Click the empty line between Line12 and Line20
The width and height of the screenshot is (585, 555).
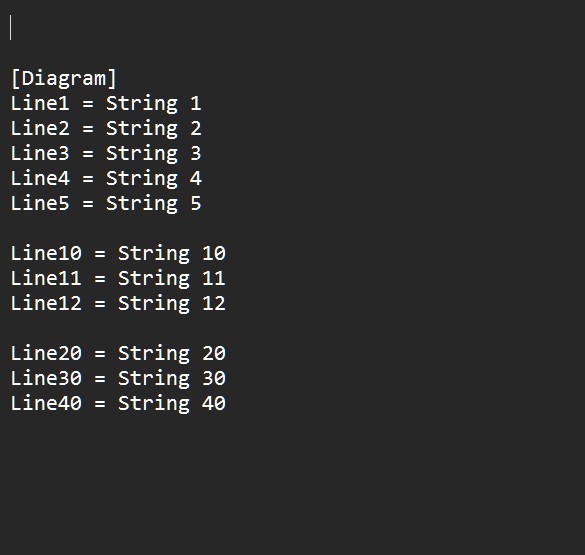tap(292, 328)
